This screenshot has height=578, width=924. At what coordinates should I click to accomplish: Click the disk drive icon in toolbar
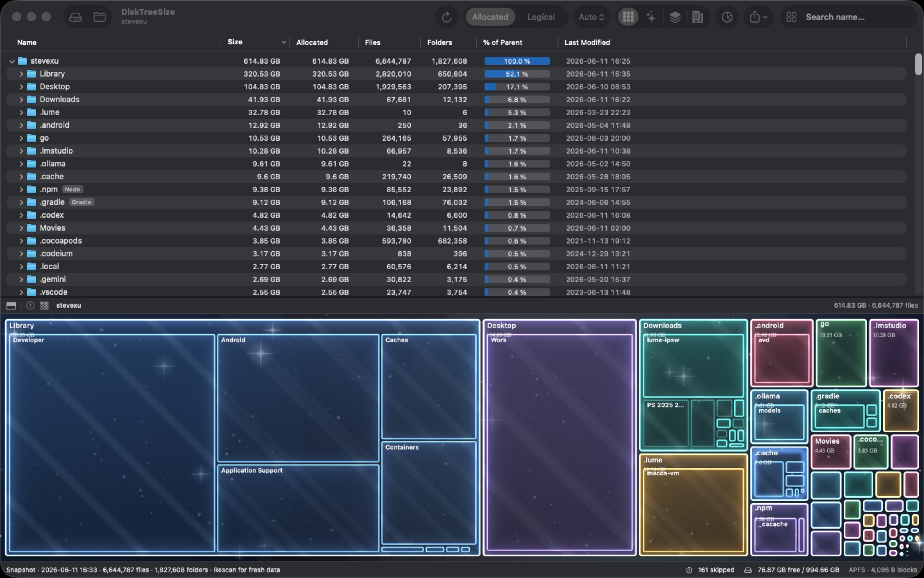coord(75,17)
